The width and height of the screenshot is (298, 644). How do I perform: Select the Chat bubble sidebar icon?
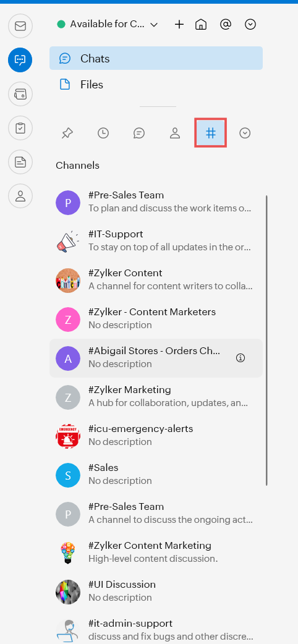(x=20, y=60)
